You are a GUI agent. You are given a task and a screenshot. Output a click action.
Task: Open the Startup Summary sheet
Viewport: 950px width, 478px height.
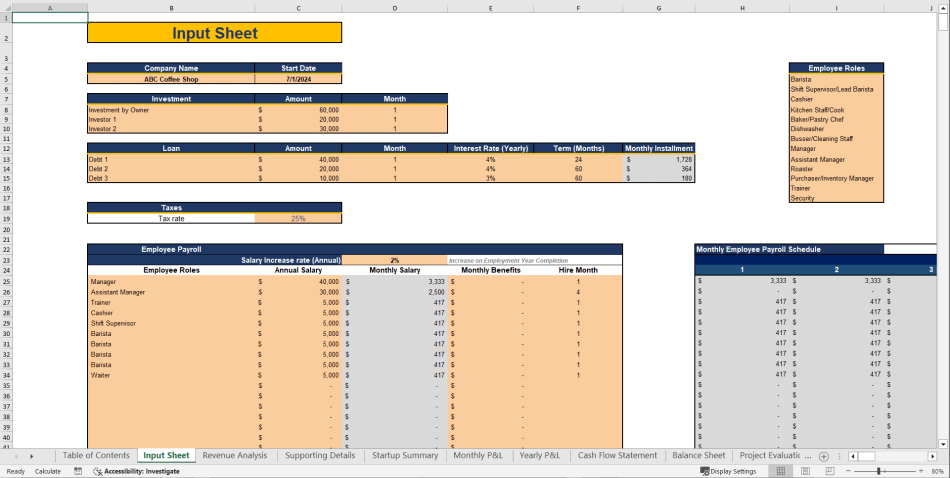point(405,456)
